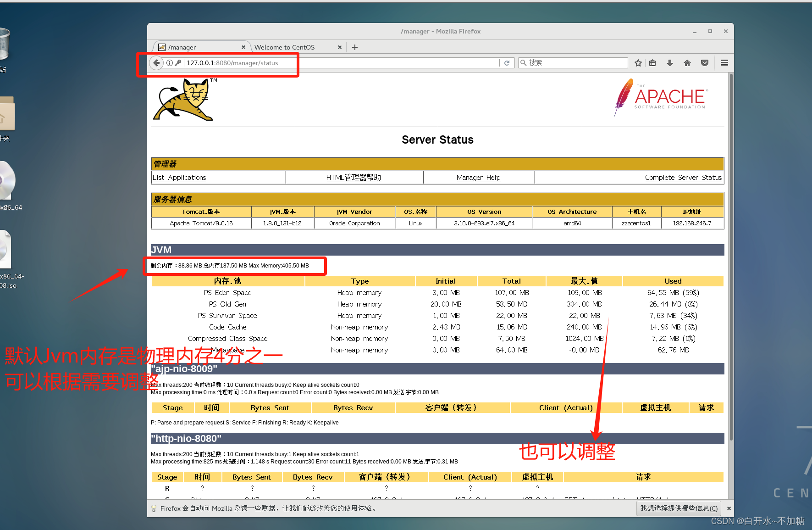Click OS version 3.10.0-693.el7.x86_64 cell
Viewport: 812px width, 530px height.
[484, 223]
